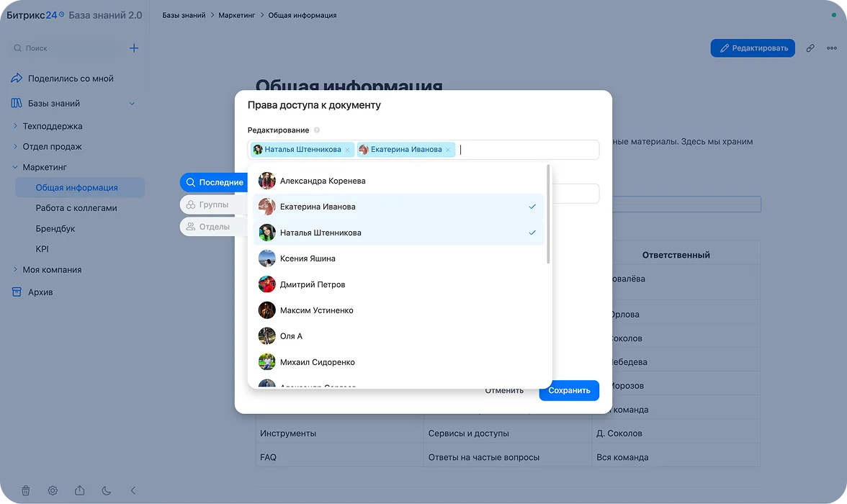Collapse sidebar with left chevron icon
Viewport: 847px width, 504px height.
click(133, 490)
